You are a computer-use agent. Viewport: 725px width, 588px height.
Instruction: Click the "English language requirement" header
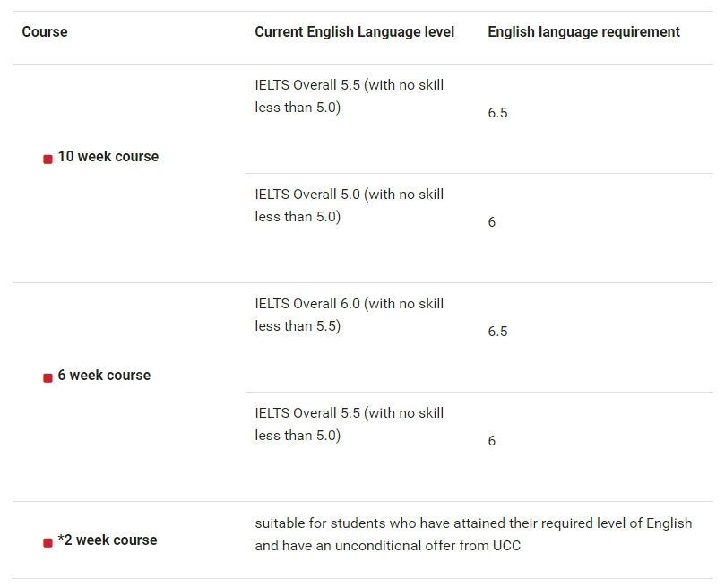tap(583, 32)
